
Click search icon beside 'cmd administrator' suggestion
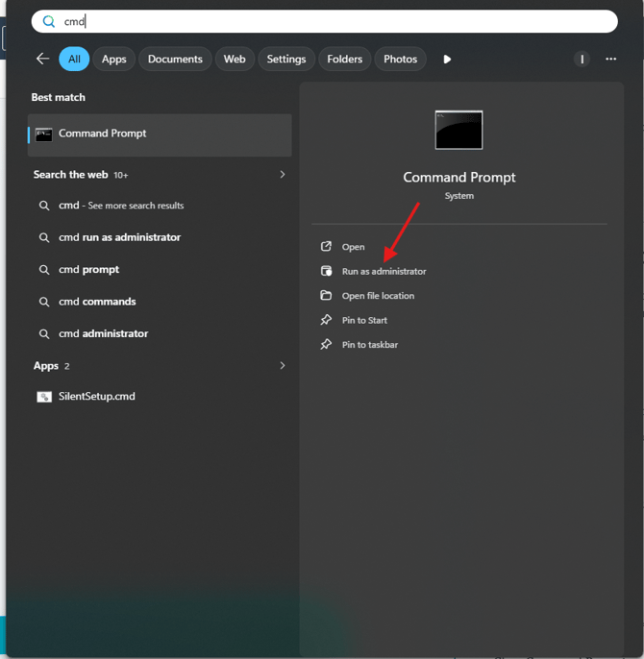(44, 333)
